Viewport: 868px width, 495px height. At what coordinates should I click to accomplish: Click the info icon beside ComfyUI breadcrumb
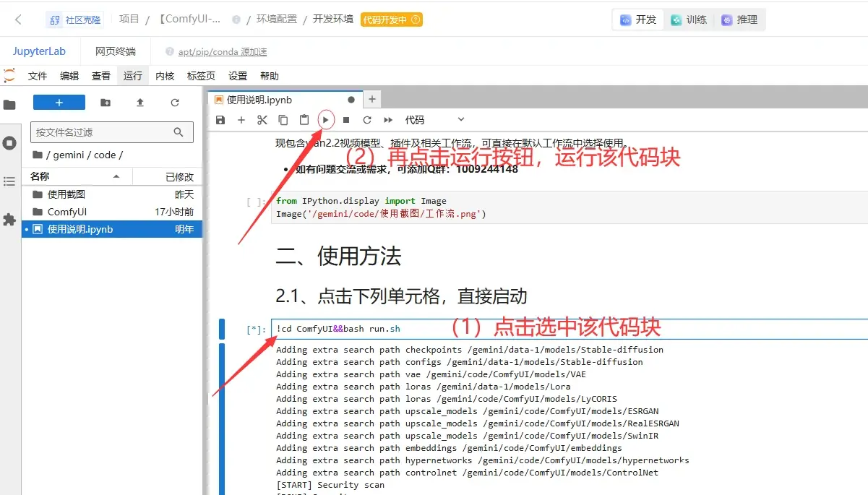point(236,20)
